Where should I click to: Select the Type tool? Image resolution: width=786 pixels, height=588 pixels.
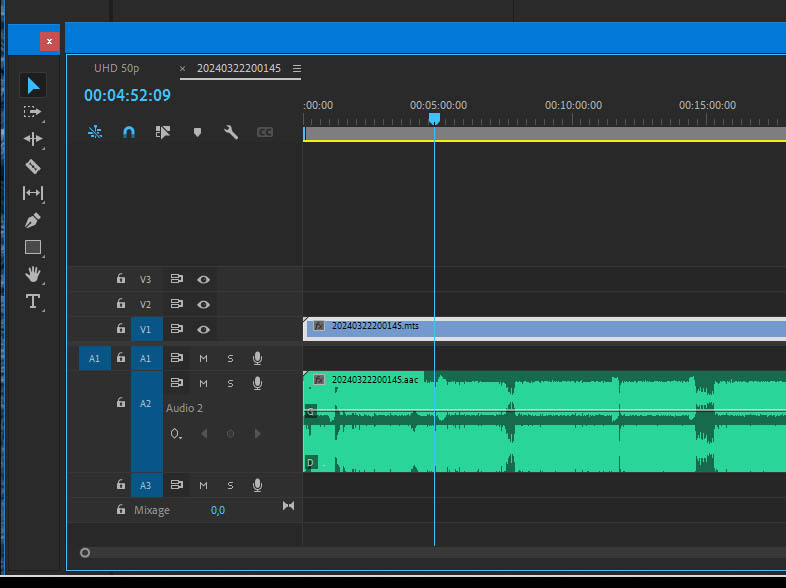pos(33,301)
